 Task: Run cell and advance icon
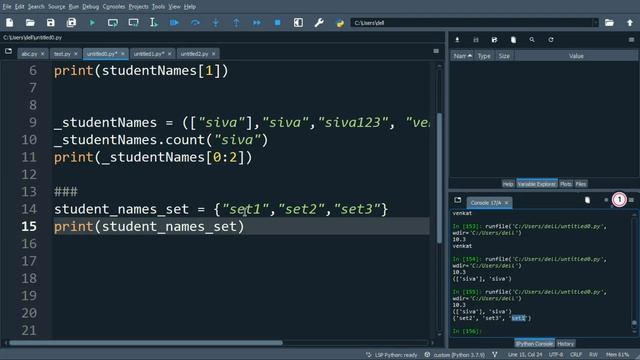pyautogui.click(x=133, y=23)
